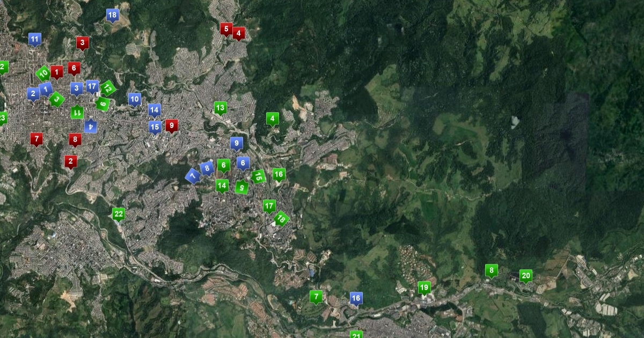Screen dimensions: 644x338
Task: Select the green marker numbered 22
Action: (x=119, y=214)
